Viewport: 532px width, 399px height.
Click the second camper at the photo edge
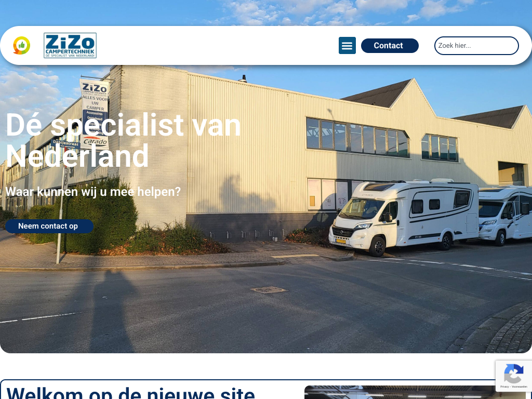pyautogui.click(x=505, y=216)
